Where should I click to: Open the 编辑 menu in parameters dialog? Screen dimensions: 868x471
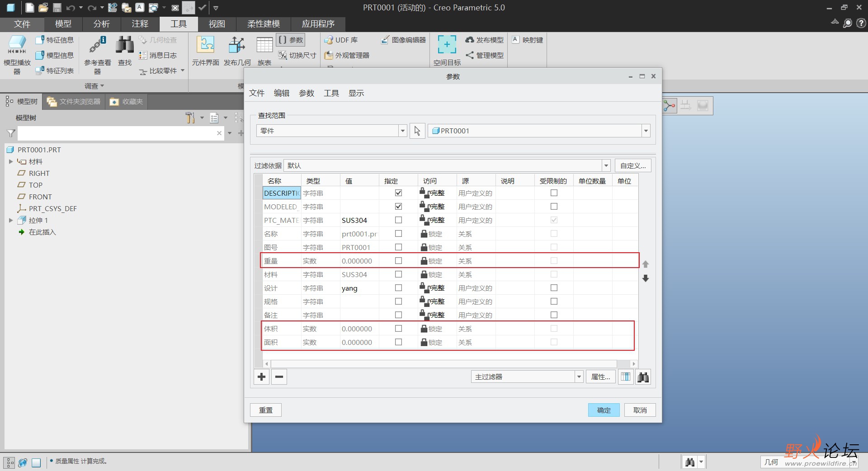(282, 93)
